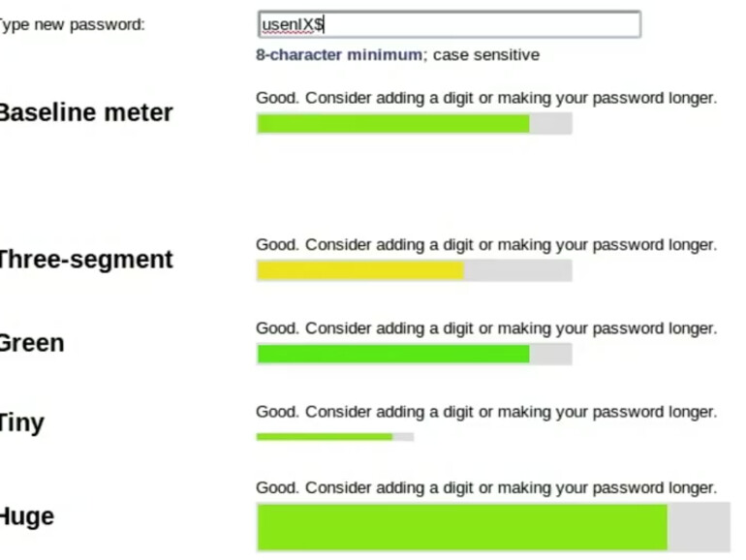Click the Huge meter's large green bar
This screenshot has width=746, height=560.
point(461,527)
